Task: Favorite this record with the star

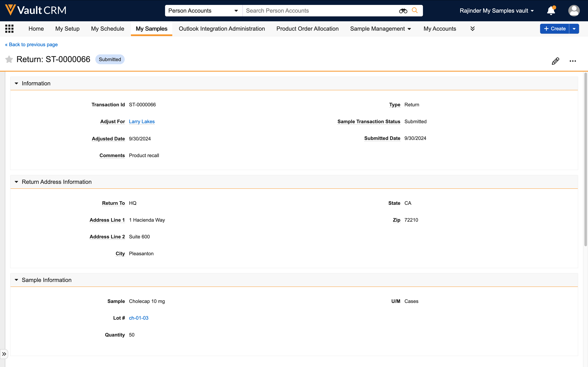Action: point(9,59)
